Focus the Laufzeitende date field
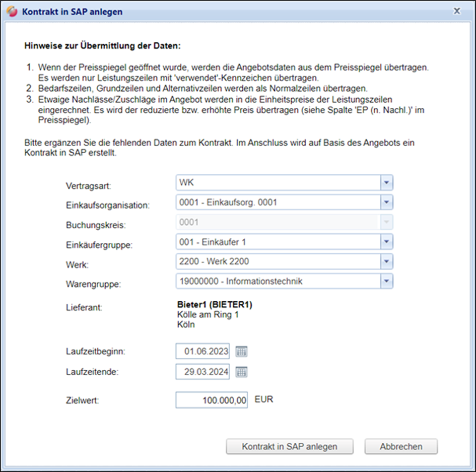The image size is (476, 472). [x=203, y=372]
